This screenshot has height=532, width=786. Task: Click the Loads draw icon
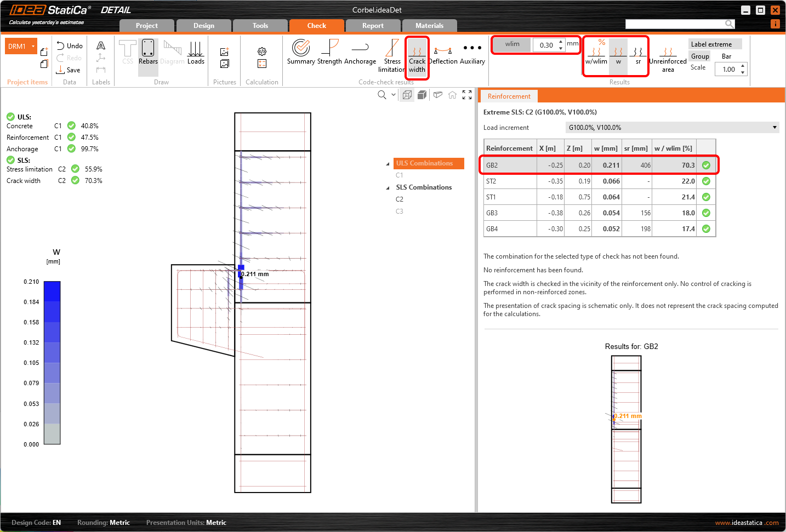click(x=196, y=52)
